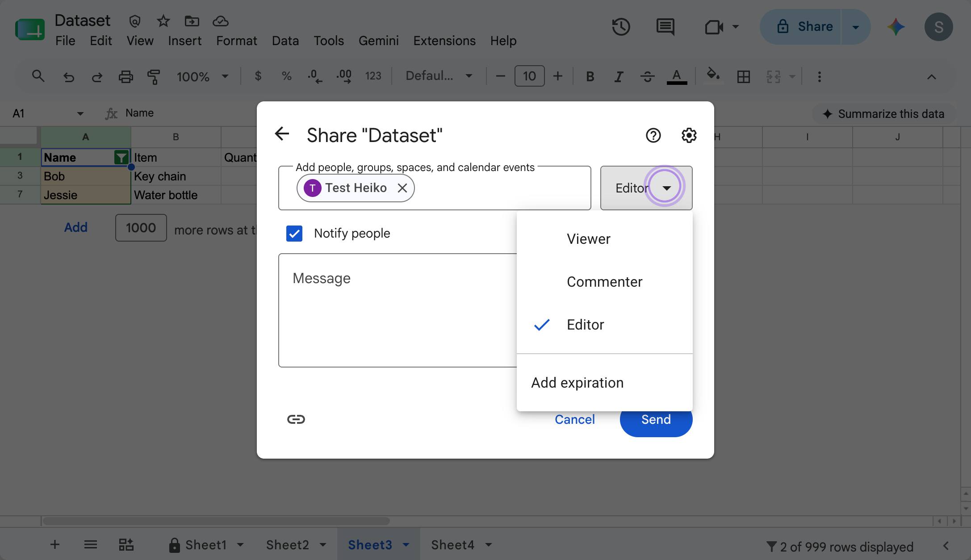Star the Dataset document
The width and height of the screenshot is (971, 560).
163,21
